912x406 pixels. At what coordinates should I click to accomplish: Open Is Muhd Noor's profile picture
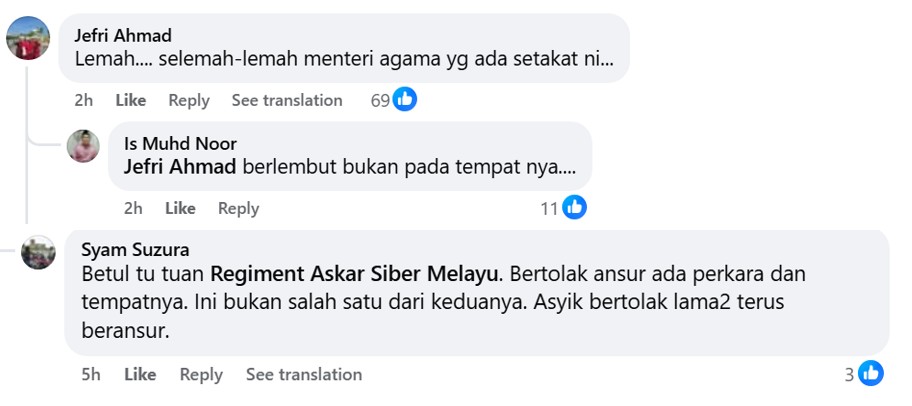tap(83, 146)
